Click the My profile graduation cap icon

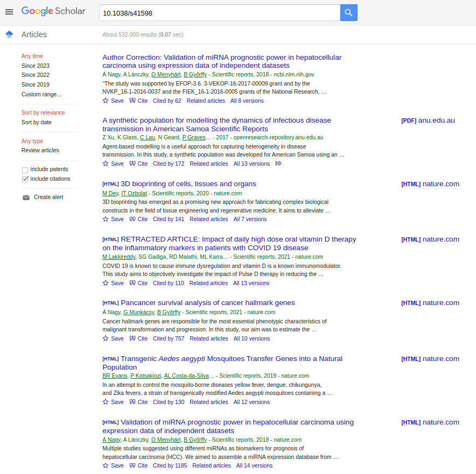9,34
